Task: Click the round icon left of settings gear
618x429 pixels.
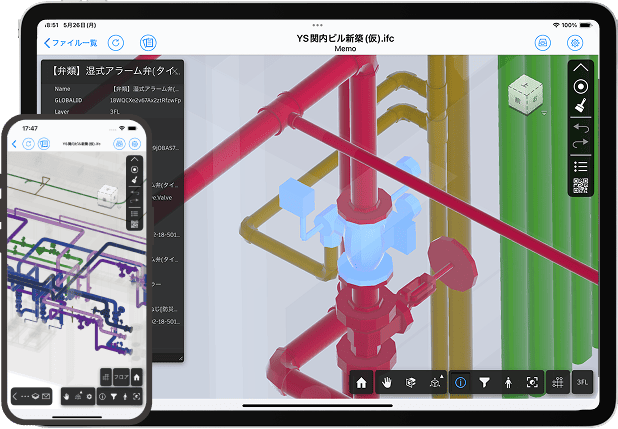Action: tap(543, 43)
